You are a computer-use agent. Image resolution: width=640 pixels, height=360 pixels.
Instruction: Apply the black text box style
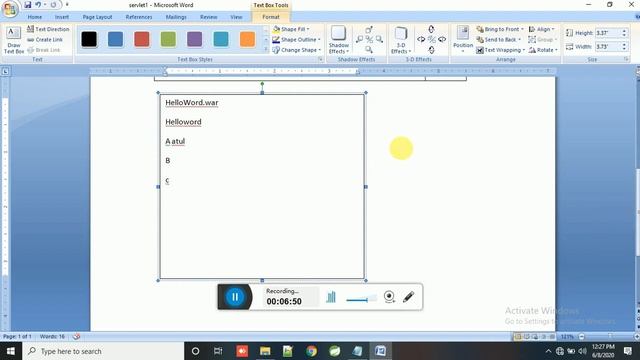coord(89,39)
